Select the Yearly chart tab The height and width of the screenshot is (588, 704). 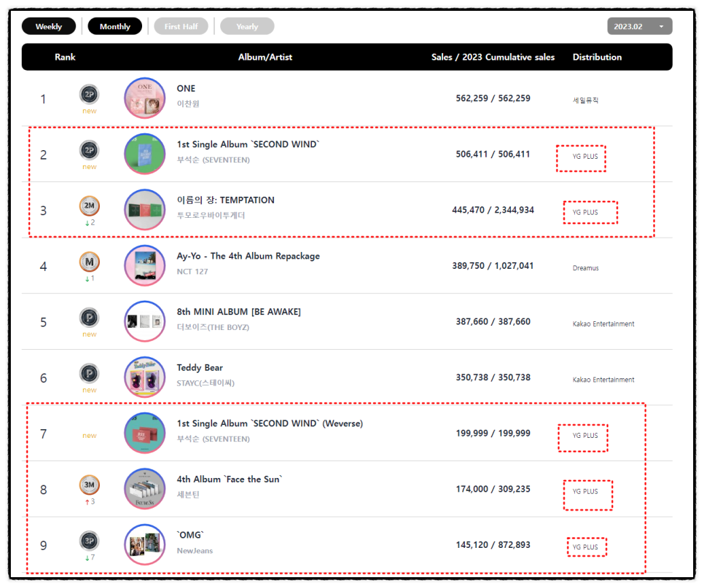247,26
